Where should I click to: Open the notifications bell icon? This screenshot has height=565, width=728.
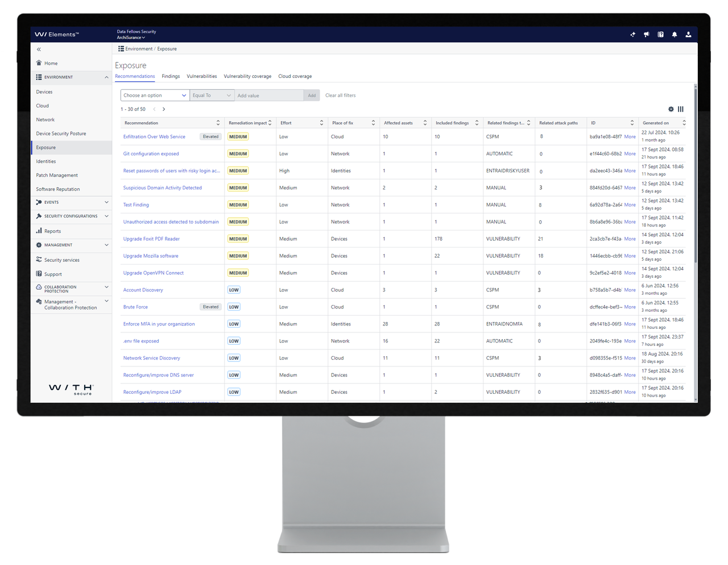click(674, 34)
